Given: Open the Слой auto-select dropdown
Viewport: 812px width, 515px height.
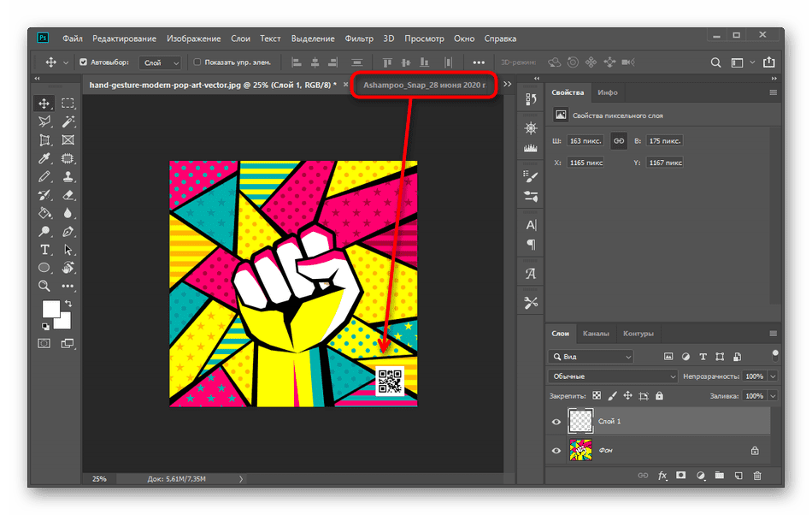Looking at the screenshot, I should (160, 62).
